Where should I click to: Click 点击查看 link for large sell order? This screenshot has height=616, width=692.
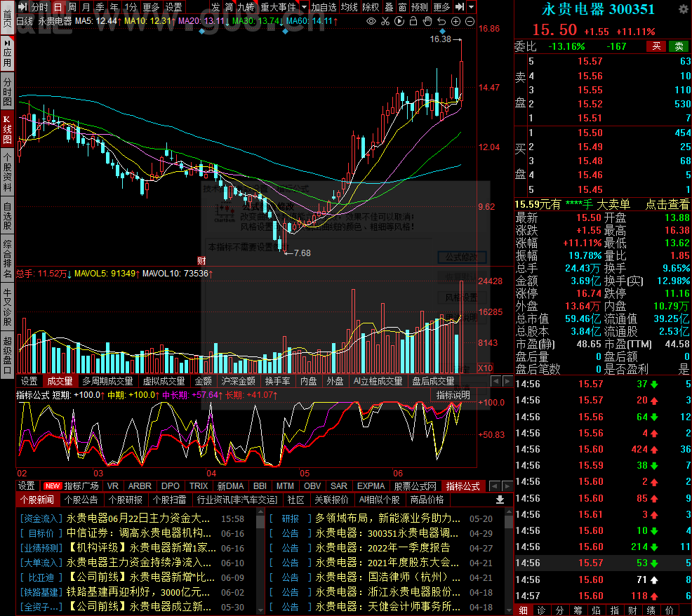667,204
